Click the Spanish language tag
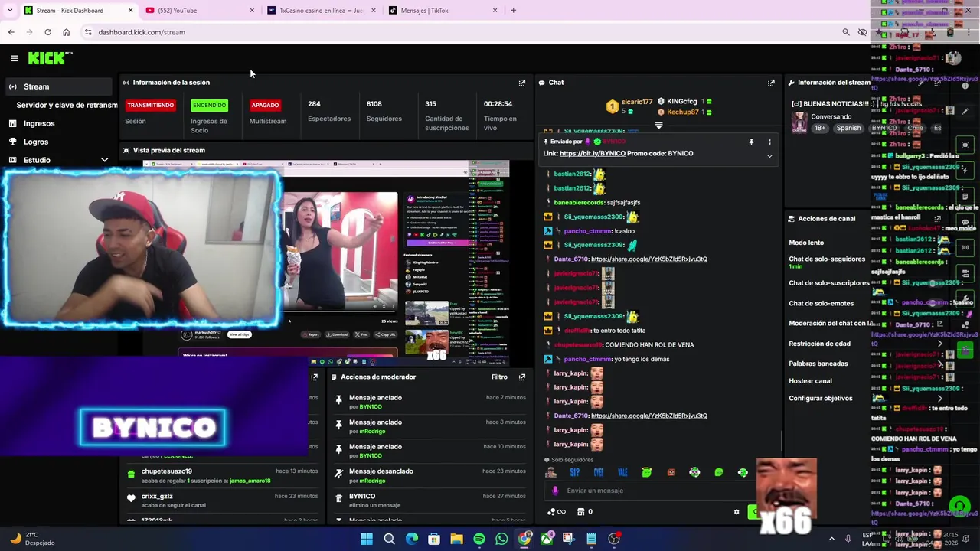The height and width of the screenshot is (551, 980). tap(848, 129)
